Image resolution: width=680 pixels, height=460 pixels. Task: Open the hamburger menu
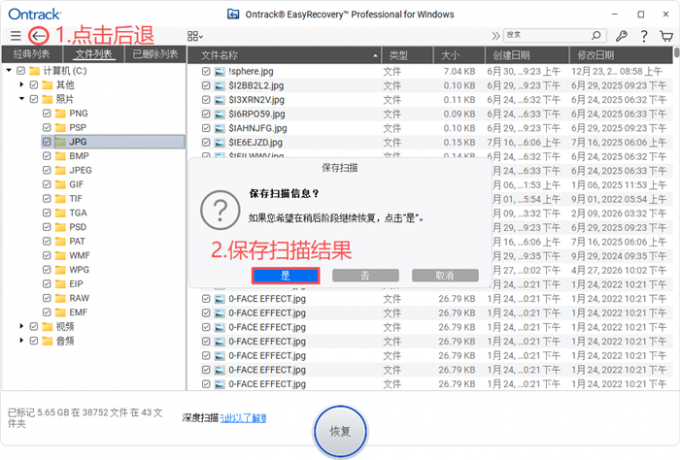click(x=16, y=36)
